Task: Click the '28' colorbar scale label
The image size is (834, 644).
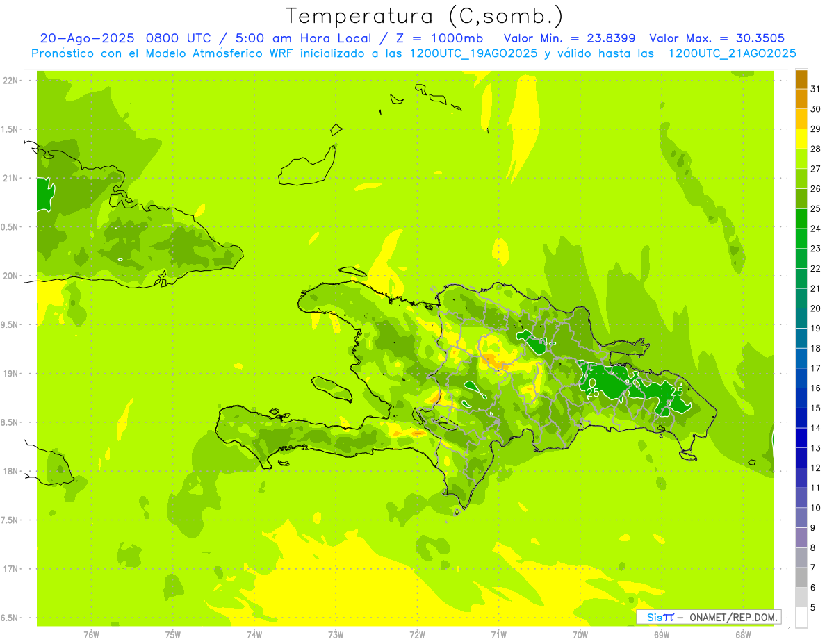Action: [816, 149]
